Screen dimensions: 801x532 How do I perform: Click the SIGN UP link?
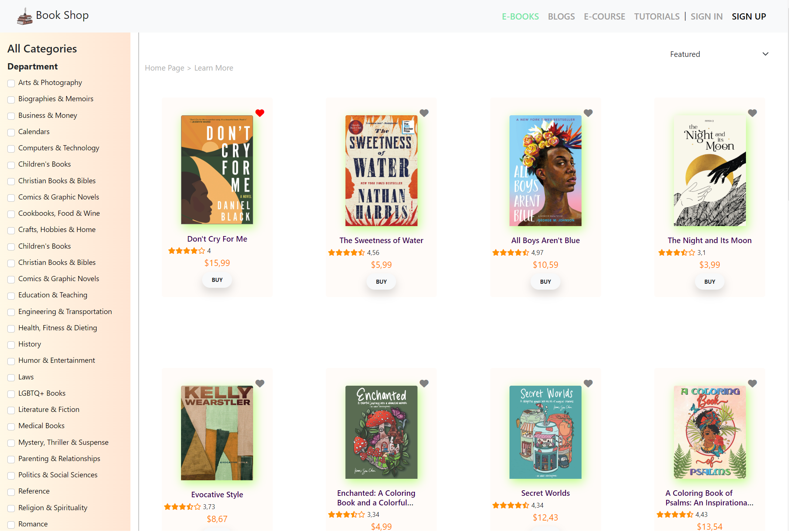(749, 17)
